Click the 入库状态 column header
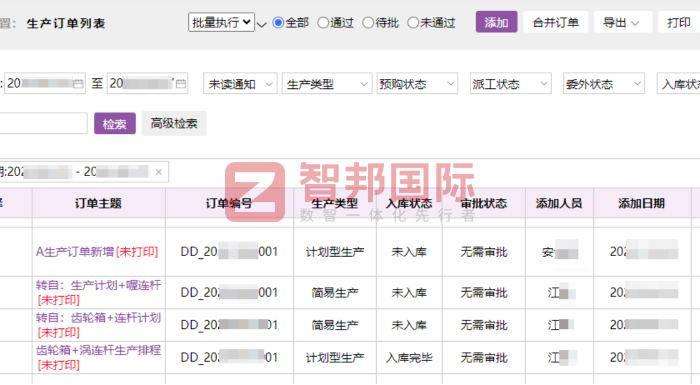This screenshot has height=385, width=700. coord(409,203)
